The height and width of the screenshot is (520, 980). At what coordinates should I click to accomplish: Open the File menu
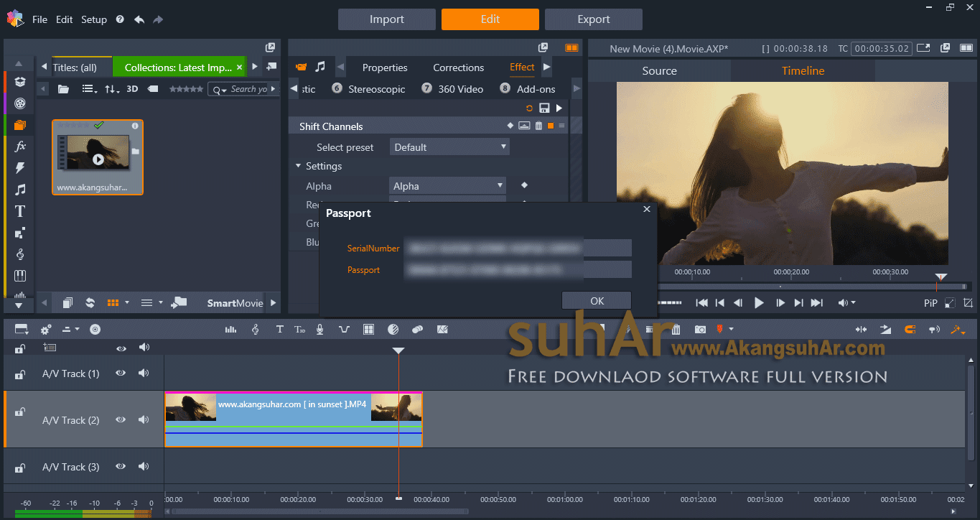39,19
